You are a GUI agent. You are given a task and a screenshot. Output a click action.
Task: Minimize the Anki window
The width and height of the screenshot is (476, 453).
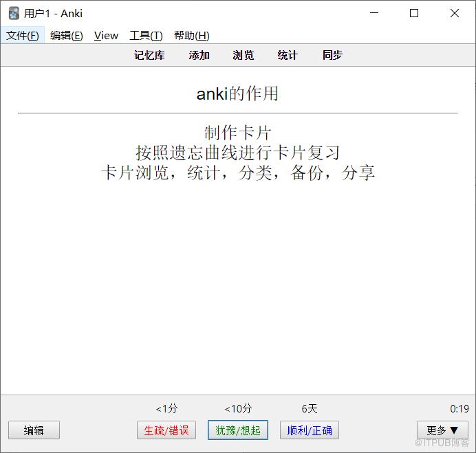[374, 13]
